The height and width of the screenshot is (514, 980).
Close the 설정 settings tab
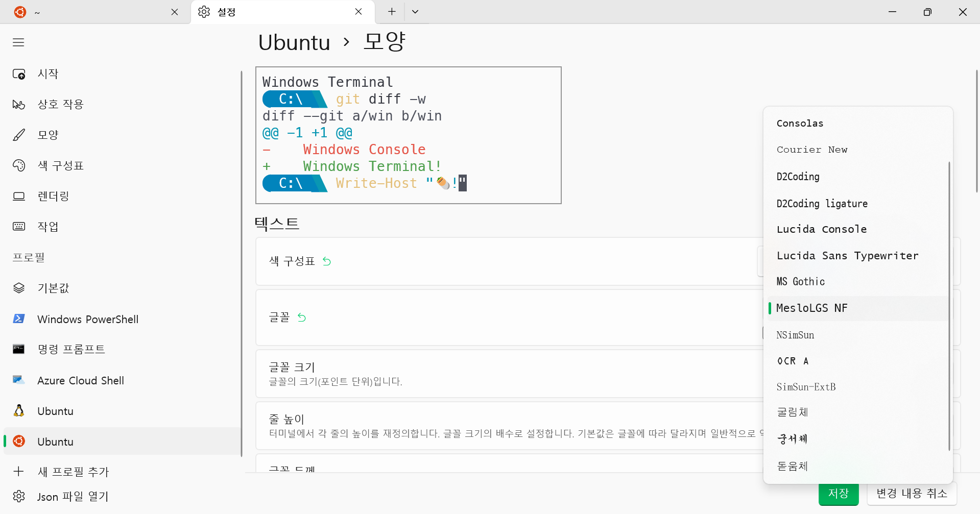358,12
